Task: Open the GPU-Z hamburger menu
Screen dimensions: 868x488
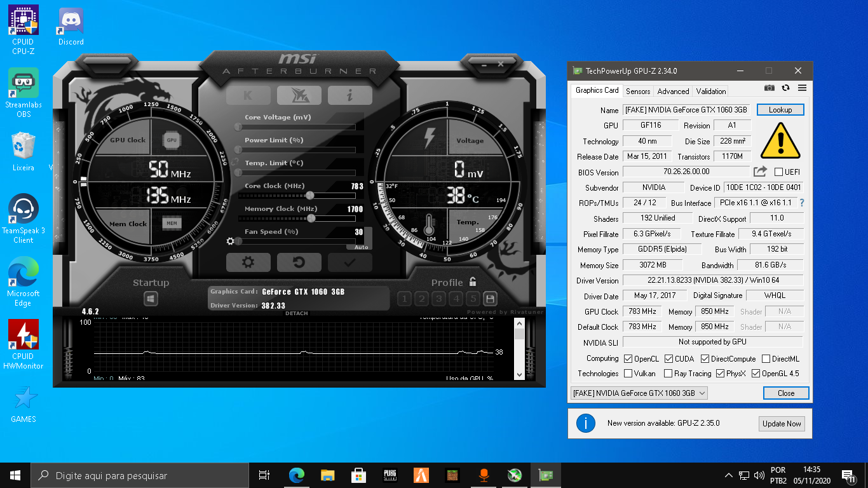Action: tap(802, 88)
